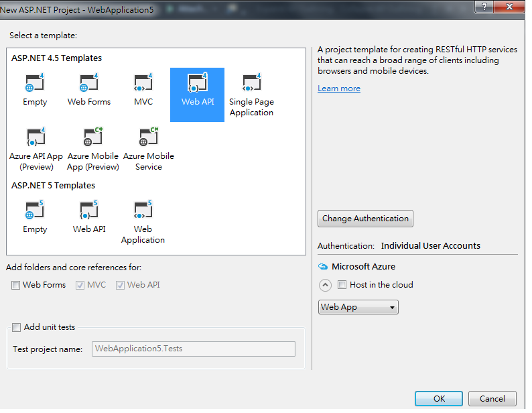
Task: Open dialog help with question mark button
Action: [484, 7]
